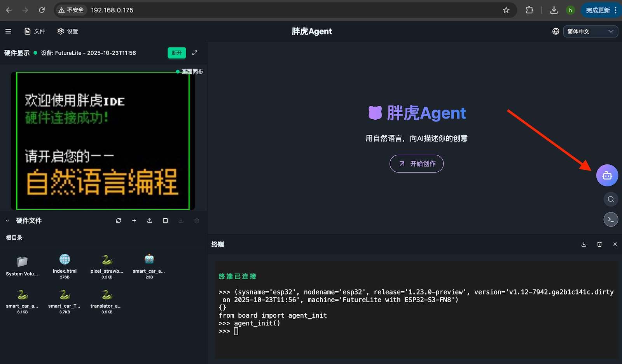Open the magnifier search icon
Screen dimensions: 622x364
point(611,199)
